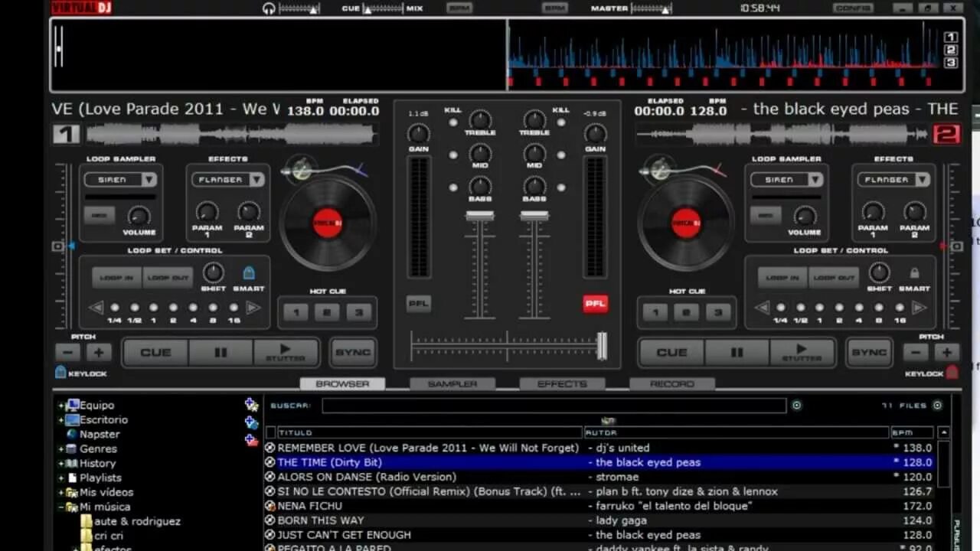Toggle right deck Keylock
The height and width of the screenshot is (551, 980).
952,372
